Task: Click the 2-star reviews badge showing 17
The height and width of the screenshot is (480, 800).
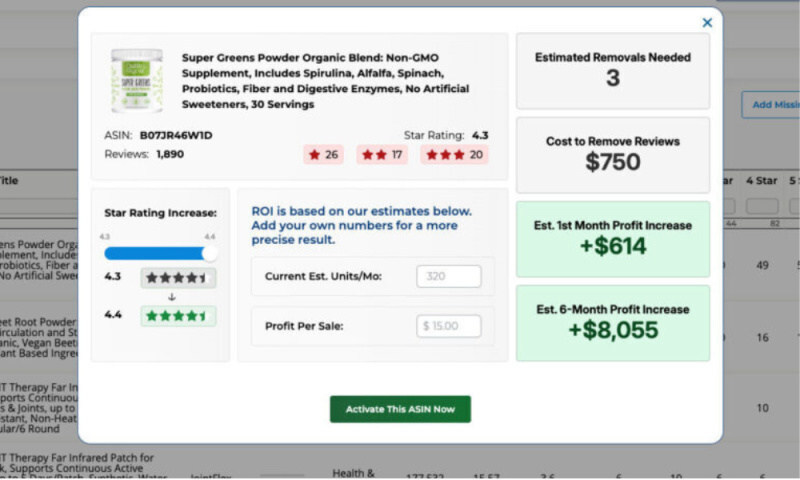Action: 382,155
